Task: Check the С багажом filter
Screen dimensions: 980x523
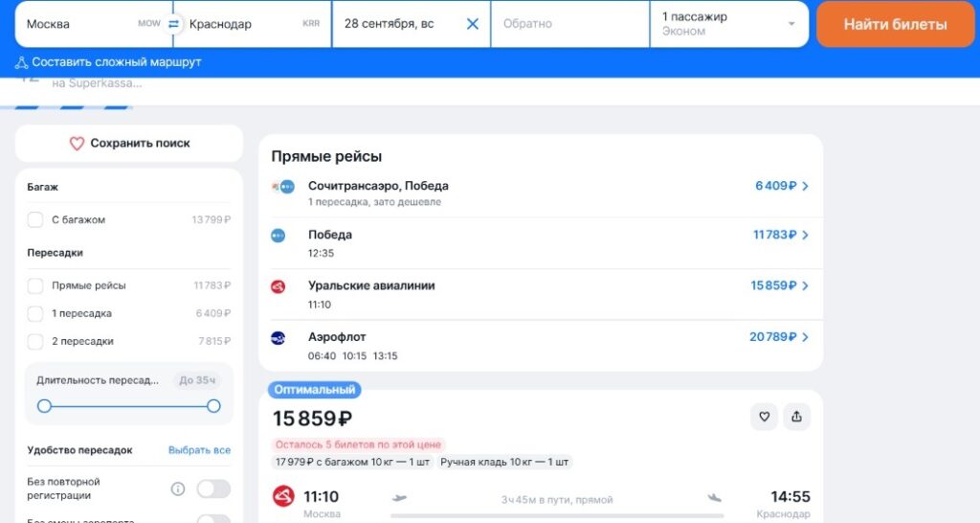Action: point(35,219)
